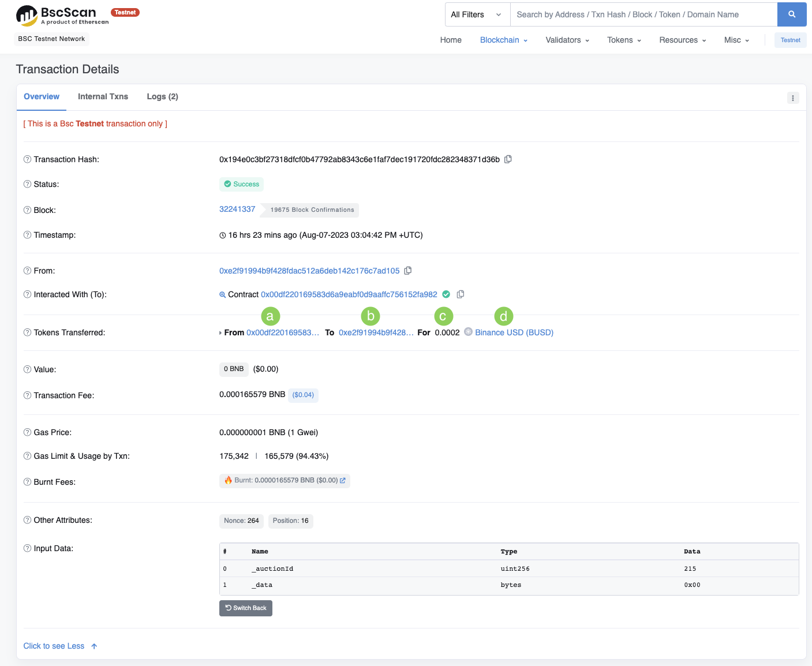
Task: Click the search input field
Action: [x=643, y=14]
